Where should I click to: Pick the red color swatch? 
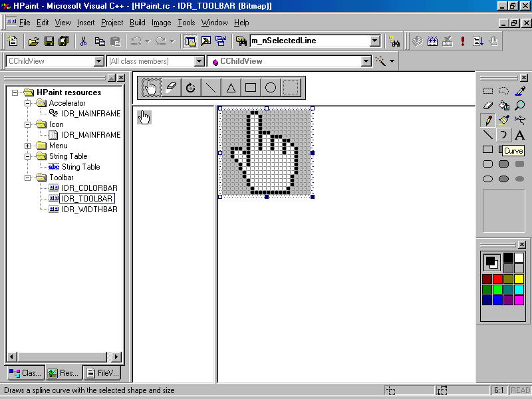[x=497, y=279]
